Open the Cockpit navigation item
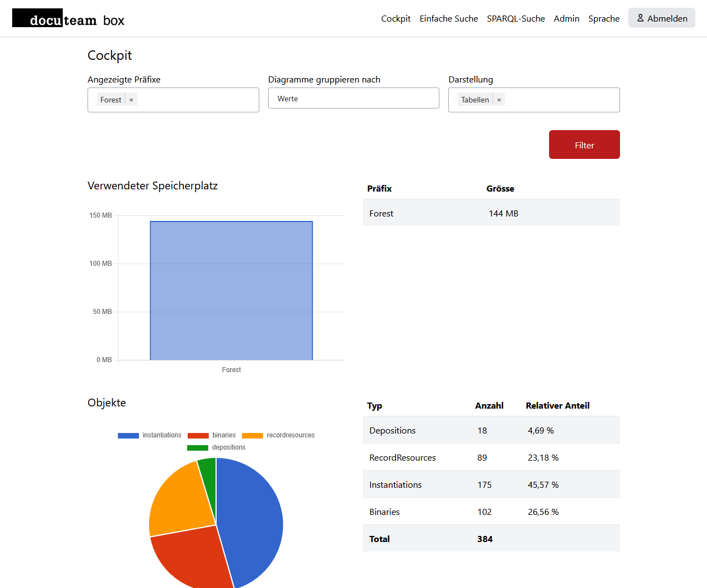707x588 pixels. (x=396, y=19)
